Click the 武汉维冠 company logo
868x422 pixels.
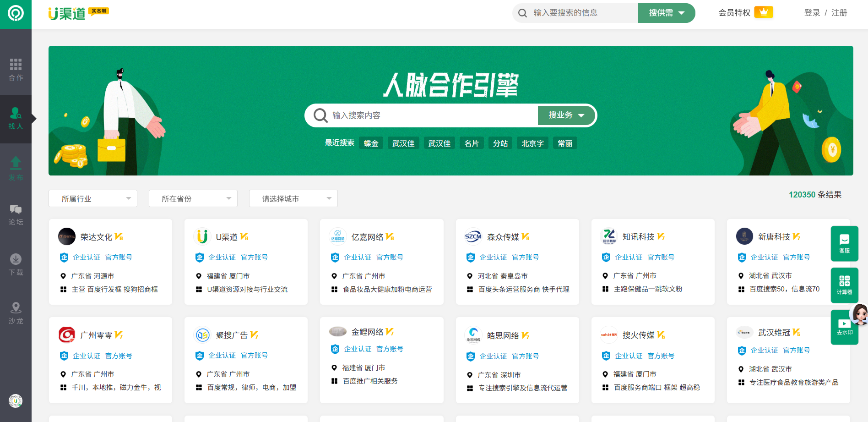tap(744, 332)
